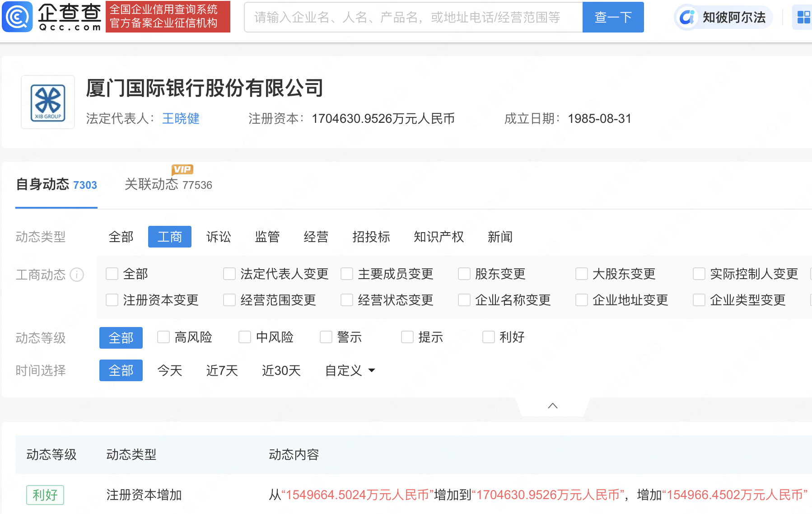
Task: Open the 自定义 time range dropdown
Action: click(350, 370)
